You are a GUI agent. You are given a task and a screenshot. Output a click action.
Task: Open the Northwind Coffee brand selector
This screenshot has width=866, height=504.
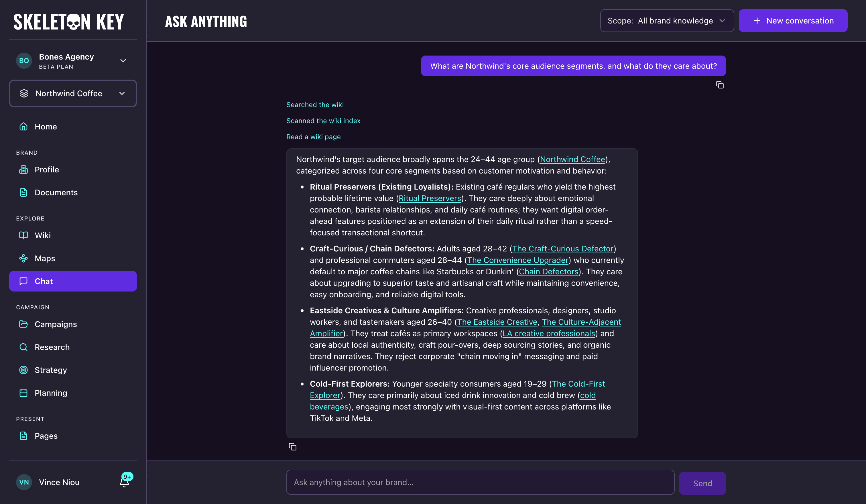(x=73, y=93)
